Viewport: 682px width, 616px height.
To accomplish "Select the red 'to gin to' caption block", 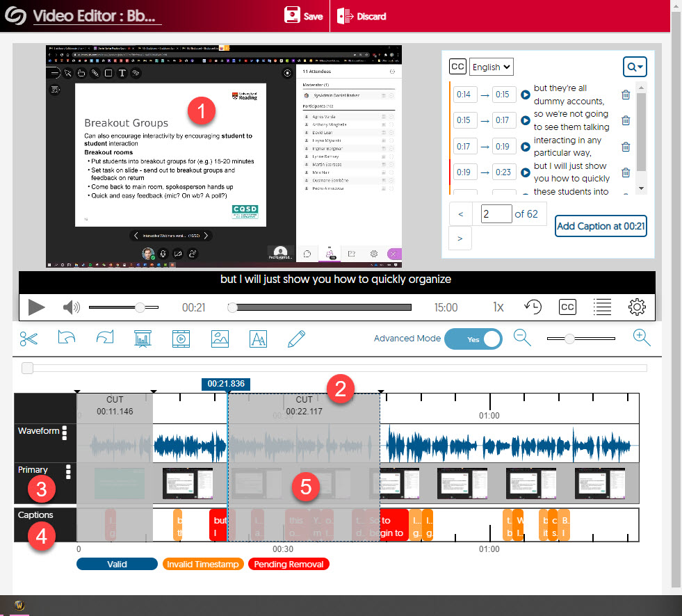I will [x=393, y=526].
